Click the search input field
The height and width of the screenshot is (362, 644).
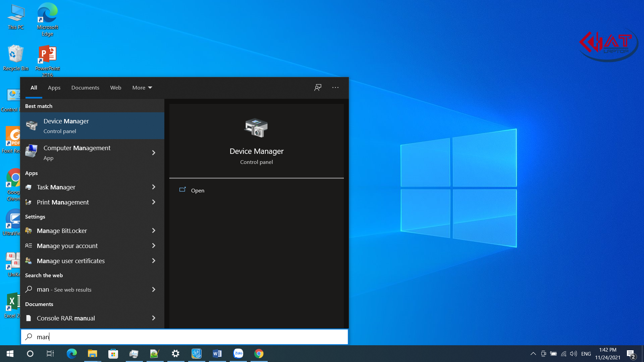pos(184,337)
